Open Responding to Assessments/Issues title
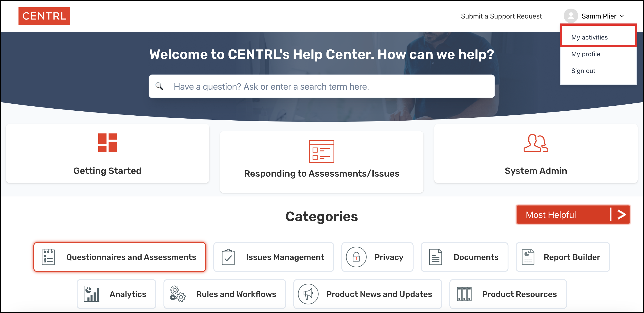Image resolution: width=644 pixels, height=313 pixels. point(322,173)
